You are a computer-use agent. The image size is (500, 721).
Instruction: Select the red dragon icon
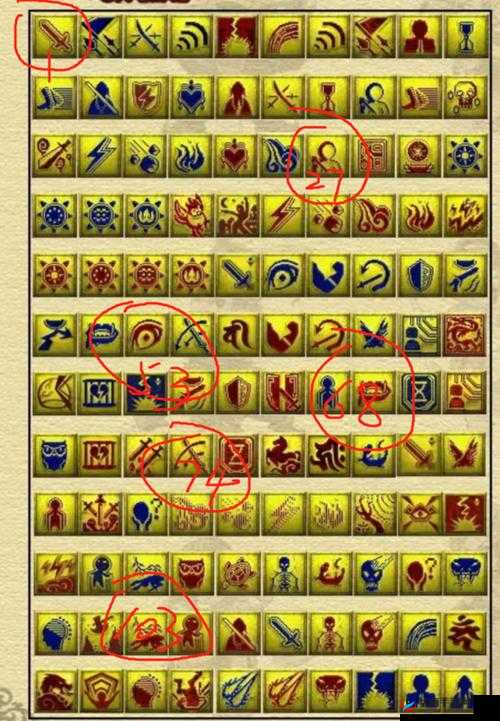click(x=464, y=335)
